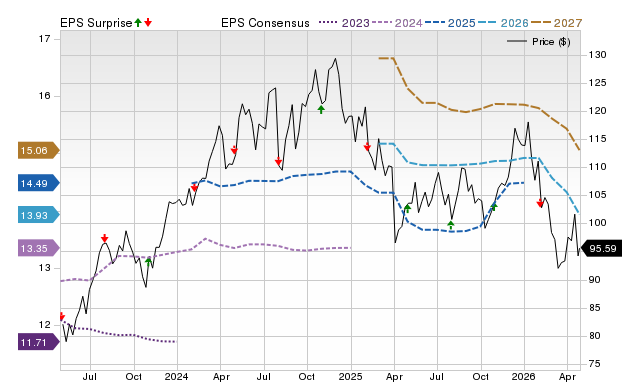Viewport: 640px width, 382px height.
Task: Click the dark purple 11.71 value tag
Action: [x=39, y=342]
